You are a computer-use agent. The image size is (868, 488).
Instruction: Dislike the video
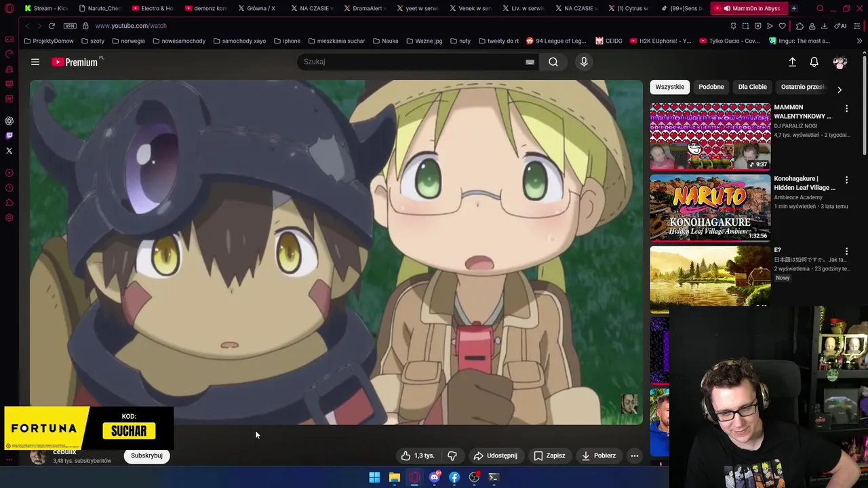click(x=452, y=455)
